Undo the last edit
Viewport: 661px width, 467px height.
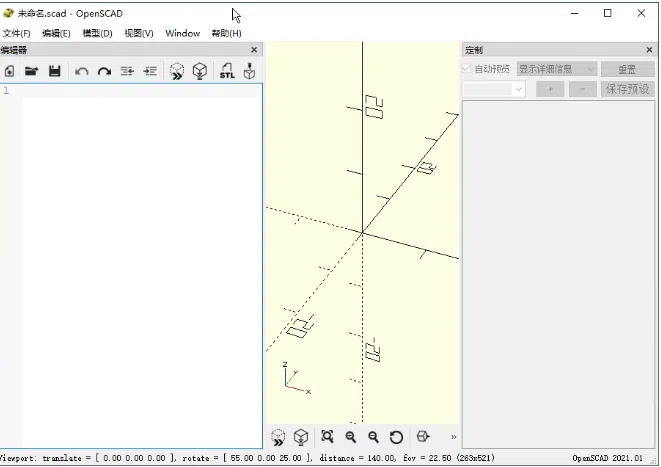point(82,71)
